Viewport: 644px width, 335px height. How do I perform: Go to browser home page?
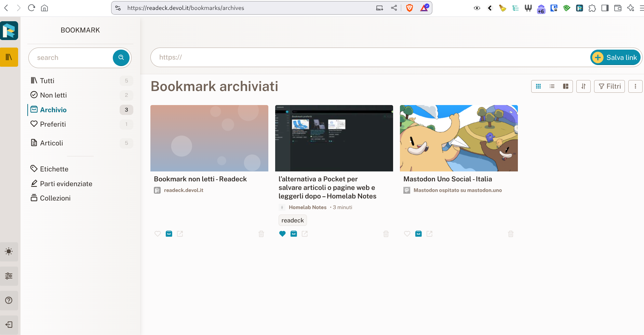coord(44,8)
